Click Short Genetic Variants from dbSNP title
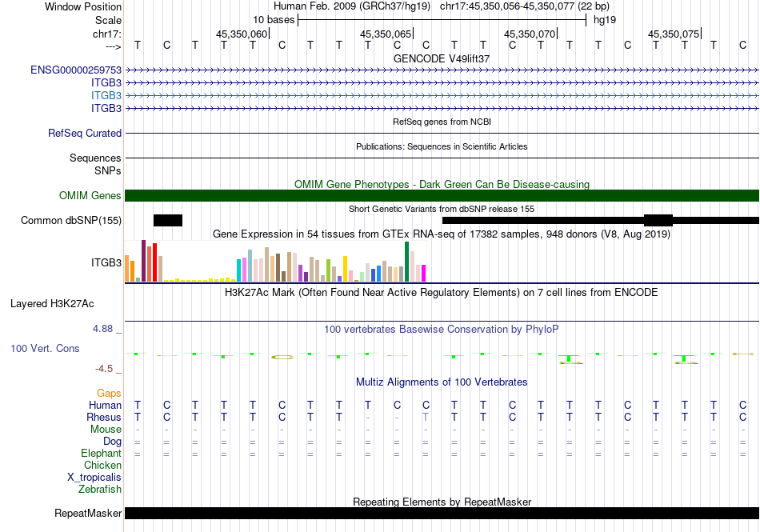 click(442, 209)
